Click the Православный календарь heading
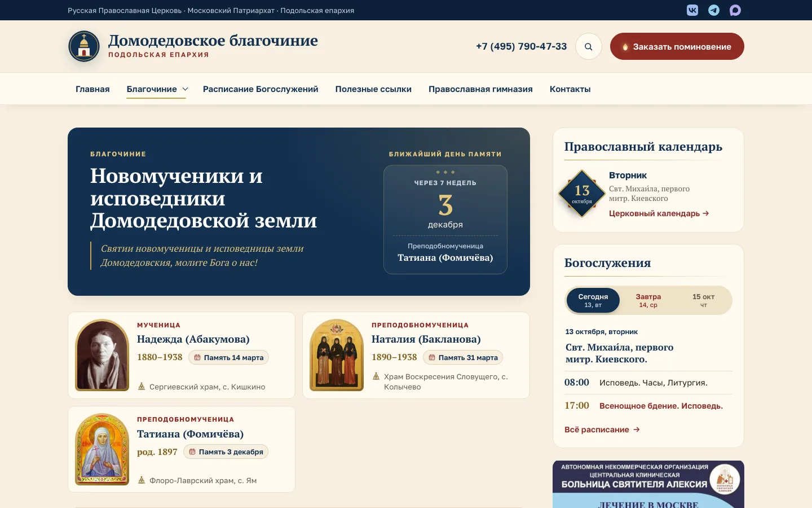Viewport: 812px width, 508px height. [x=643, y=147]
